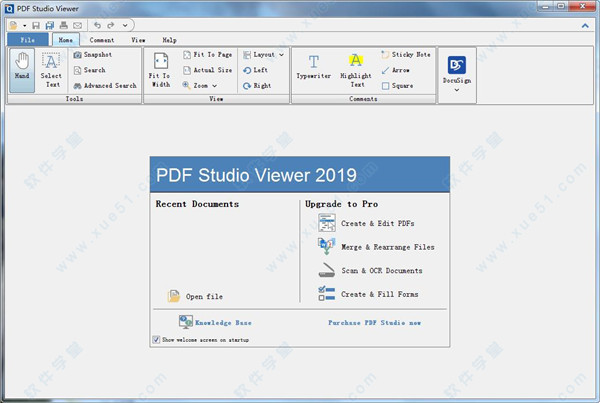Viewport: 600px width, 403px height.
Task: Choose the Highlight Text tool
Action: [355, 70]
